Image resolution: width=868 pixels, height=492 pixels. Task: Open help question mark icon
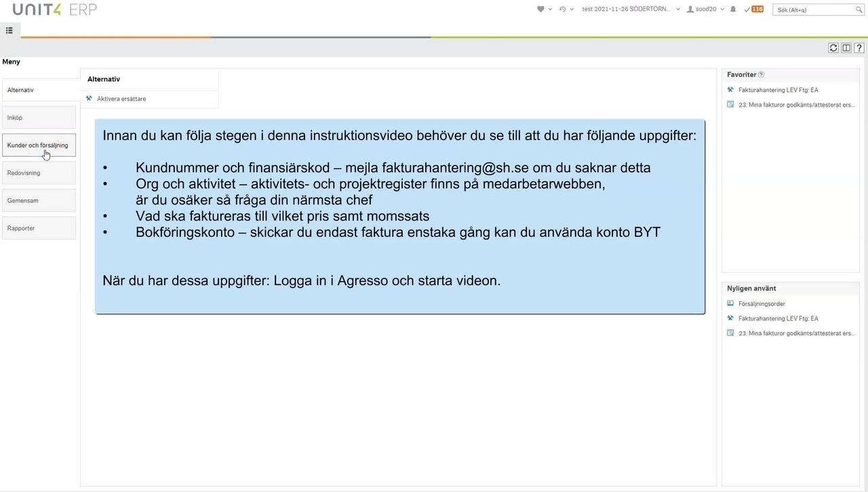click(x=859, y=48)
